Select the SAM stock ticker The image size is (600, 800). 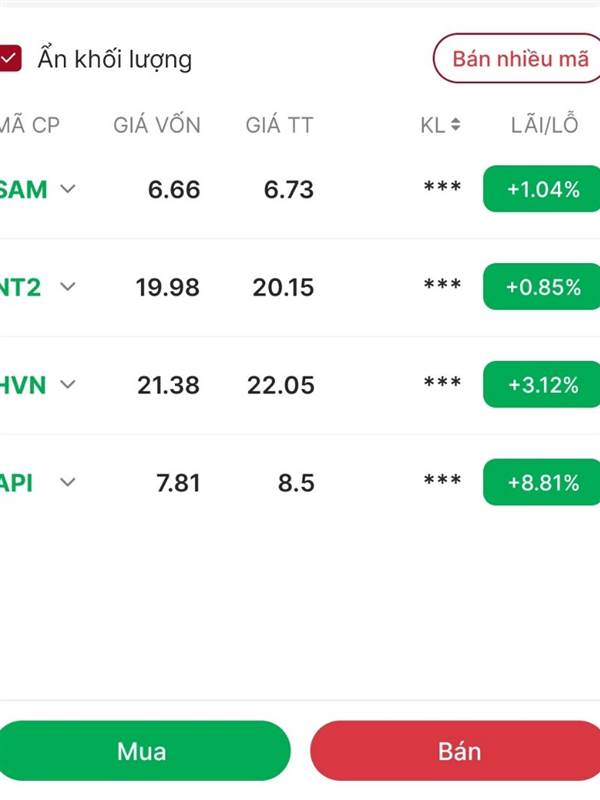[x=23, y=189]
